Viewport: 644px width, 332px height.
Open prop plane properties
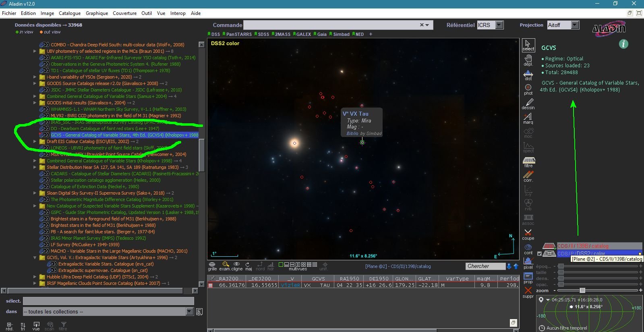click(528, 278)
